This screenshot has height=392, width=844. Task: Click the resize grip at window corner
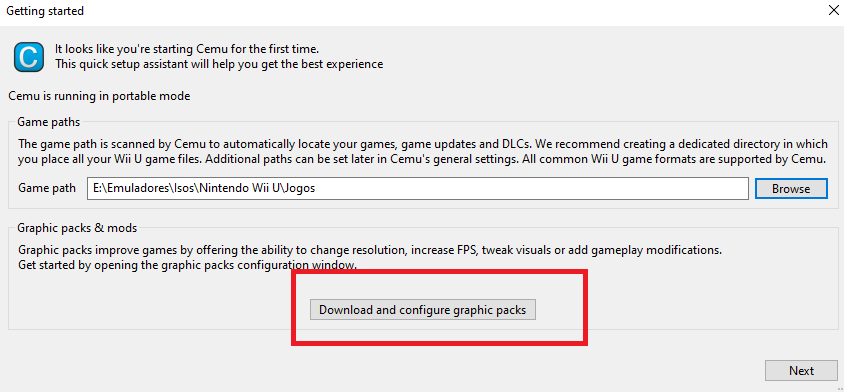pyautogui.click(x=839, y=388)
